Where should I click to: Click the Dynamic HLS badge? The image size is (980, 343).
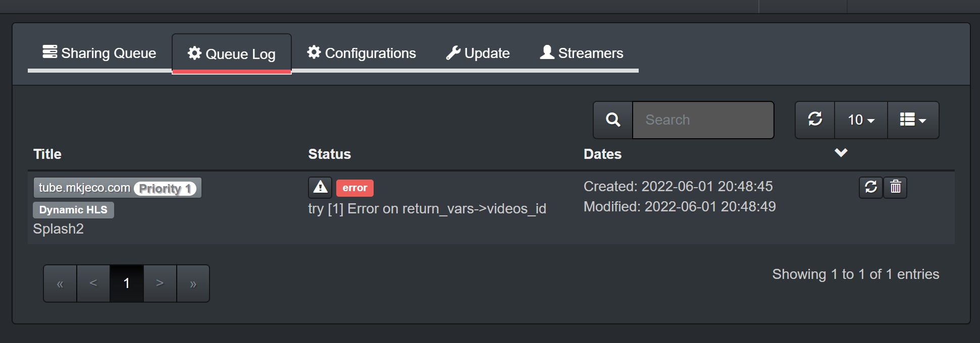(73, 209)
